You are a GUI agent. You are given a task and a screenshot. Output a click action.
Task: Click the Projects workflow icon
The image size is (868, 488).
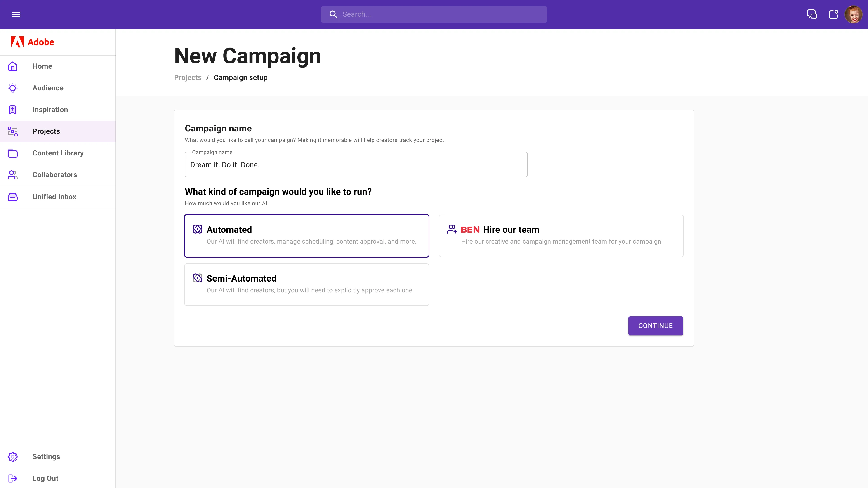pos(13,131)
